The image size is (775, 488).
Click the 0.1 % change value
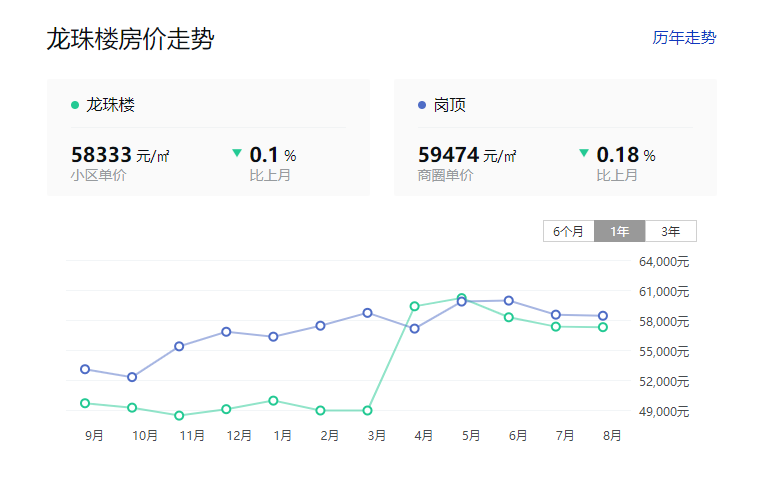273,155
